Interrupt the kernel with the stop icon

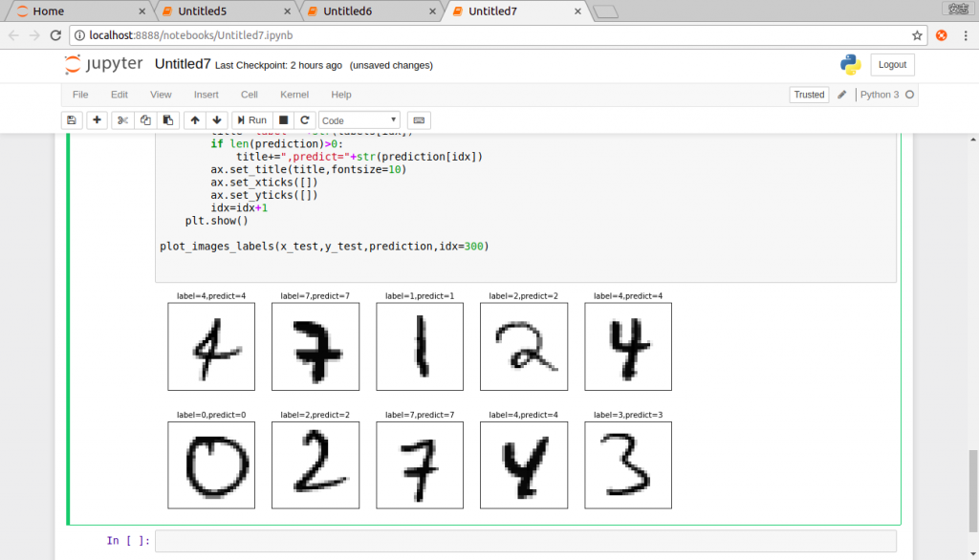[x=283, y=119]
